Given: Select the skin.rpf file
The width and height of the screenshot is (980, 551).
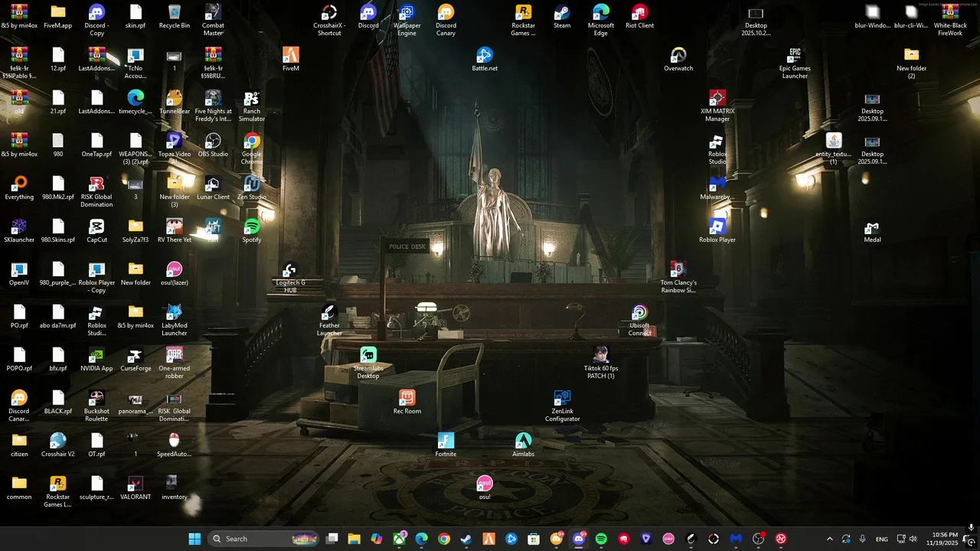Looking at the screenshot, I should (x=136, y=17).
